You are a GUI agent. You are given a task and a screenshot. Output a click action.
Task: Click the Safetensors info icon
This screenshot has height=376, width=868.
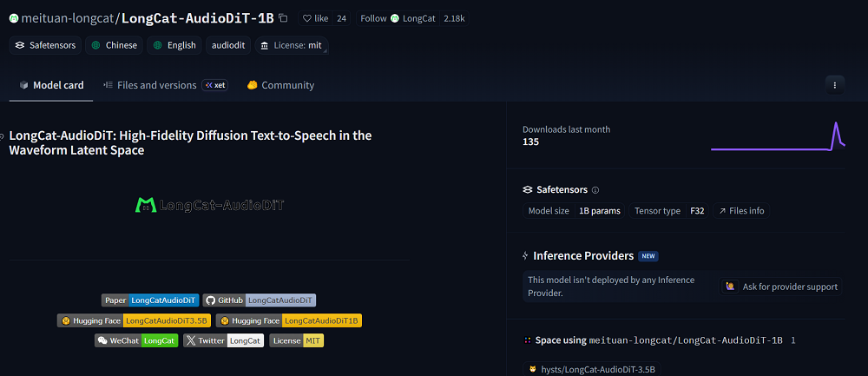tap(595, 189)
